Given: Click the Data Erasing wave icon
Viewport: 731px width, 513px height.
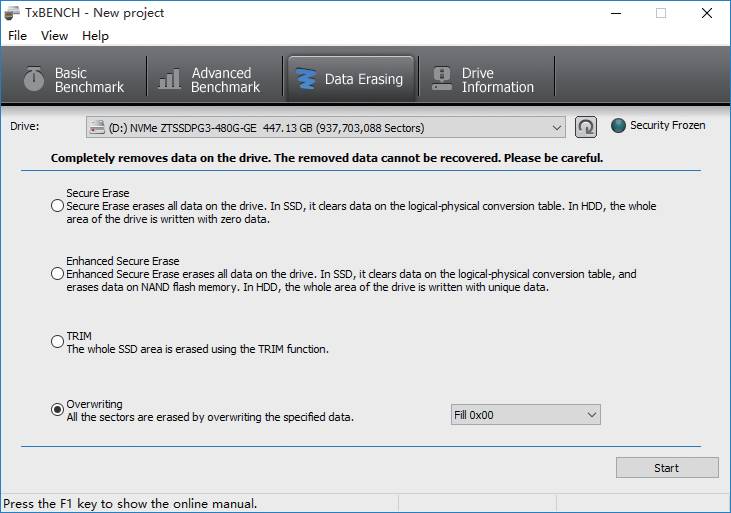Looking at the screenshot, I should pos(305,80).
